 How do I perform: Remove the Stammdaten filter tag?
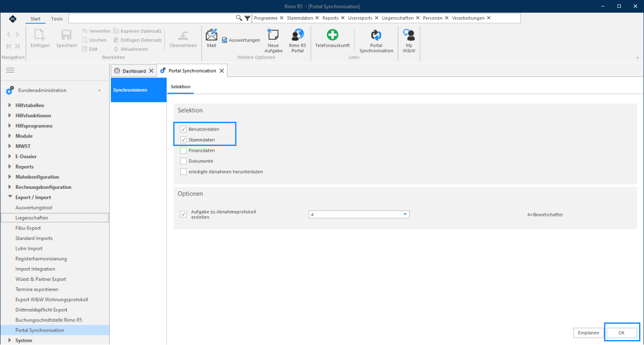317,18
